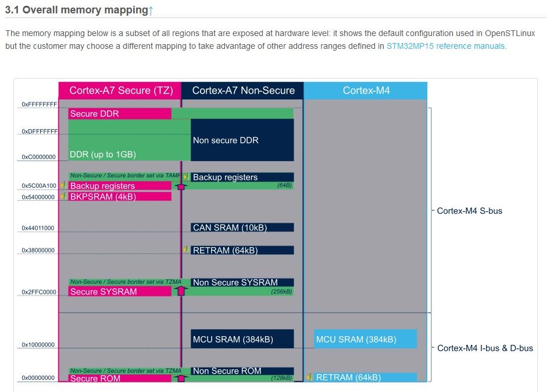Click the navy RETRAM (64kB) block
Image resolution: width=550 pixels, height=392 pixels.
[x=242, y=250]
